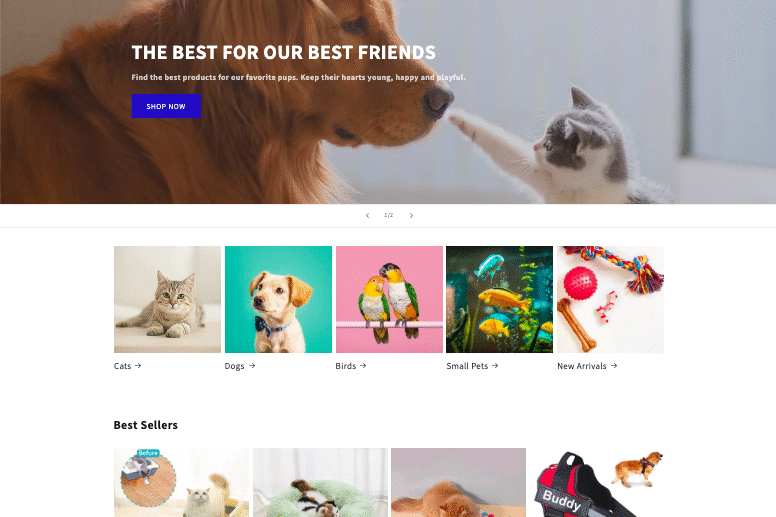This screenshot has height=517, width=776.
Task: Click the arrow icon beside Birds
Action: click(363, 366)
